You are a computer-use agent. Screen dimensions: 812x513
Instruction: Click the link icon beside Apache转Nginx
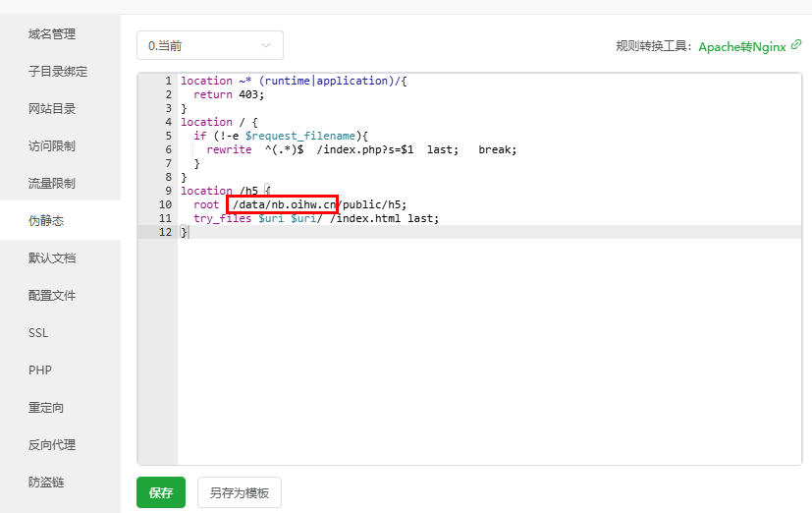coord(796,44)
